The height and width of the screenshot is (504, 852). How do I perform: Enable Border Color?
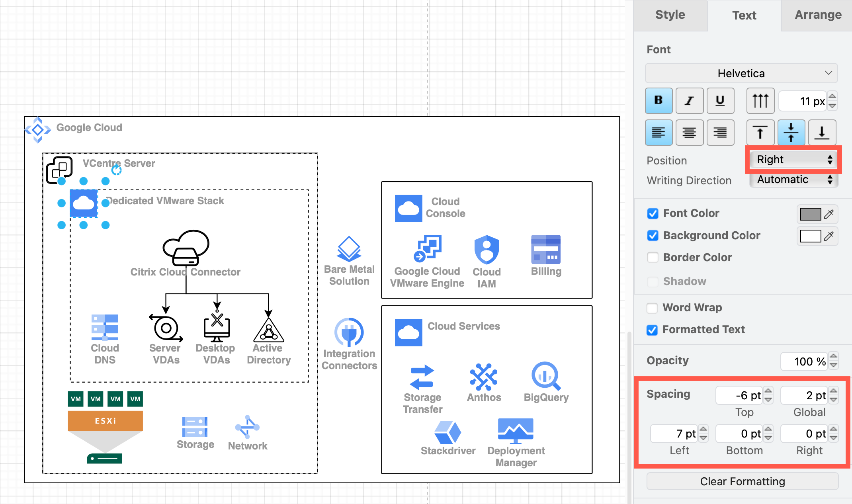[x=653, y=257]
